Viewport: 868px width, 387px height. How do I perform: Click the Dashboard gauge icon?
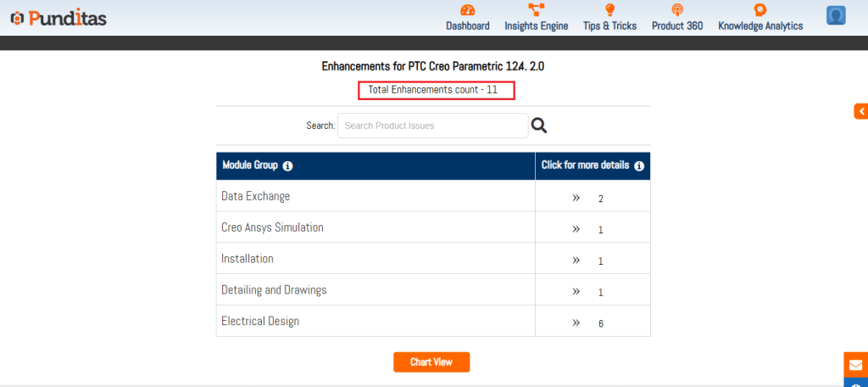click(467, 10)
